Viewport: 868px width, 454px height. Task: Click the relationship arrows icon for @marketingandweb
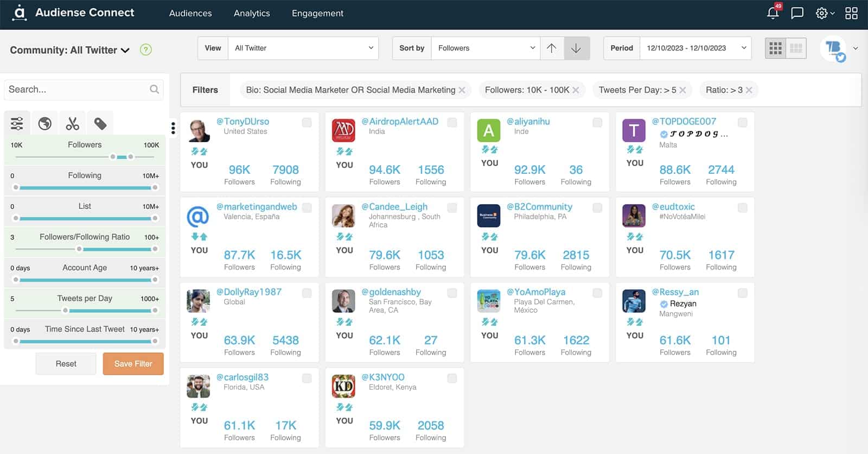coord(199,237)
